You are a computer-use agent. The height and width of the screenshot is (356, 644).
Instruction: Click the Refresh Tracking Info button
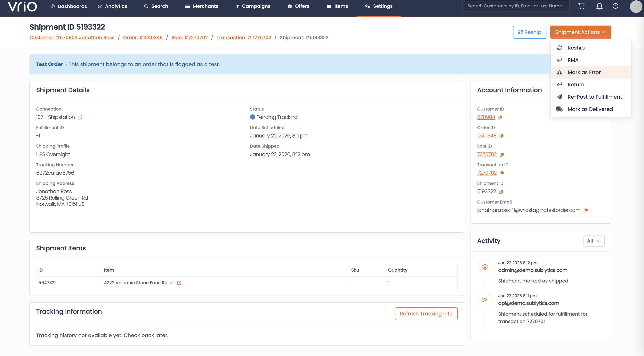click(x=426, y=314)
